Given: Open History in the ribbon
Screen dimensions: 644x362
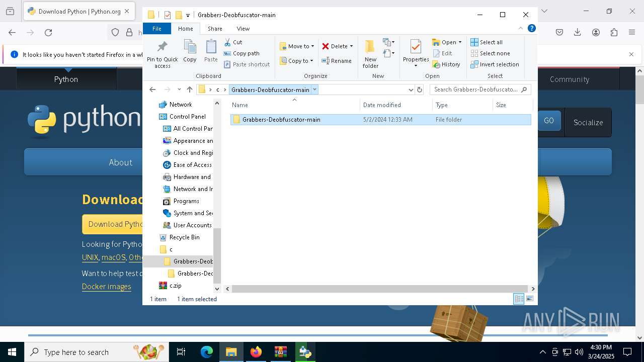Looking at the screenshot, I should (x=446, y=64).
